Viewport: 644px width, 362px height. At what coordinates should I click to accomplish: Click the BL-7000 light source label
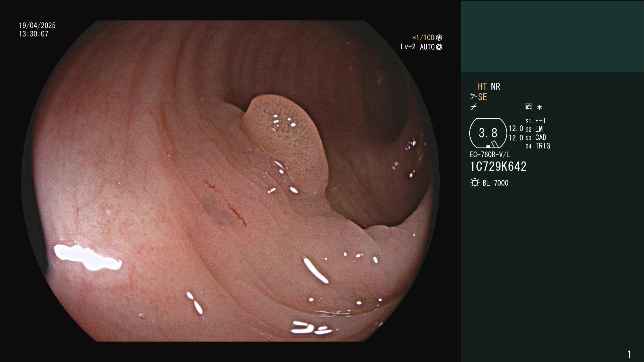click(x=495, y=183)
